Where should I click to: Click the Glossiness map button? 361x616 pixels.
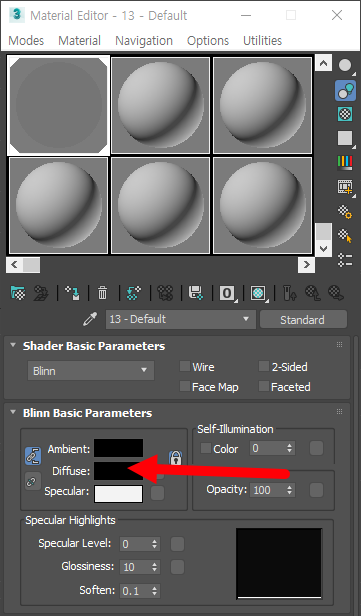pyautogui.click(x=177, y=567)
